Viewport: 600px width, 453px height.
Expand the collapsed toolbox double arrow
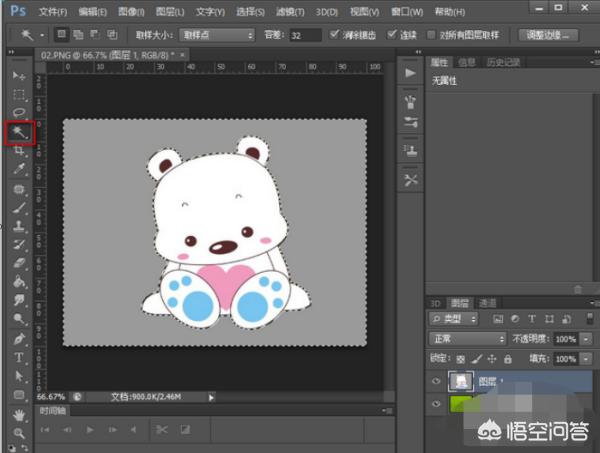11,52
